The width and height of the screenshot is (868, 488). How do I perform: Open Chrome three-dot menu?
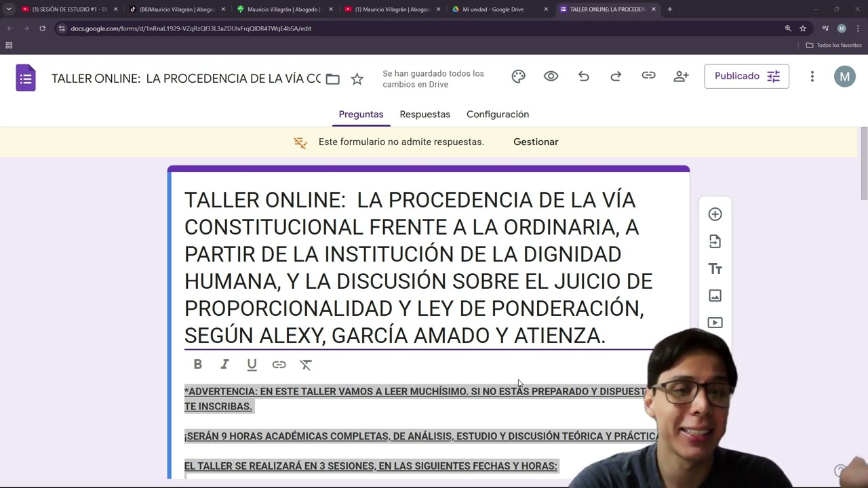(x=858, y=28)
